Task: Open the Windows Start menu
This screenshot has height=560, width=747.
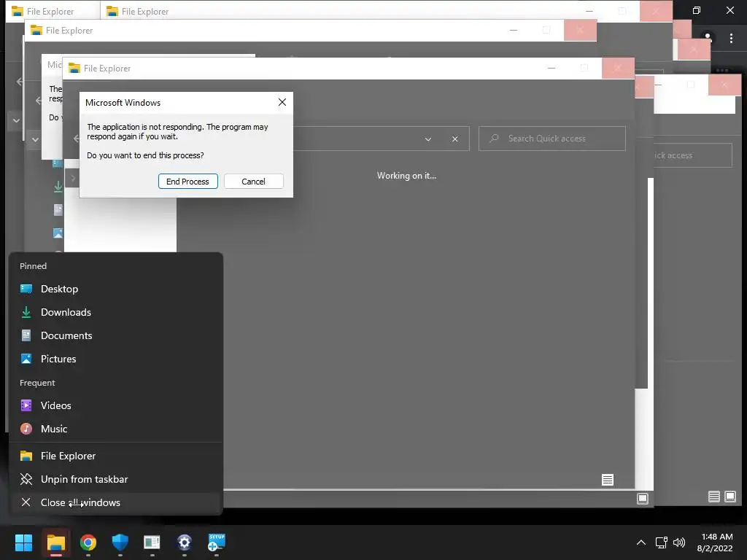Action: pyautogui.click(x=24, y=542)
